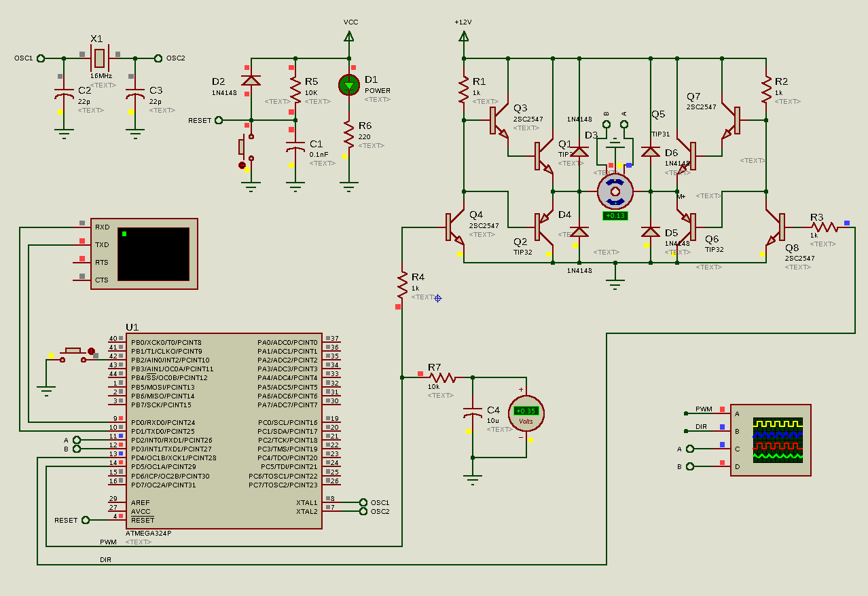The height and width of the screenshot is (596, 868).
Task: Click the ground symbol under the H-bridge
Action: click(x=615, y=284)
